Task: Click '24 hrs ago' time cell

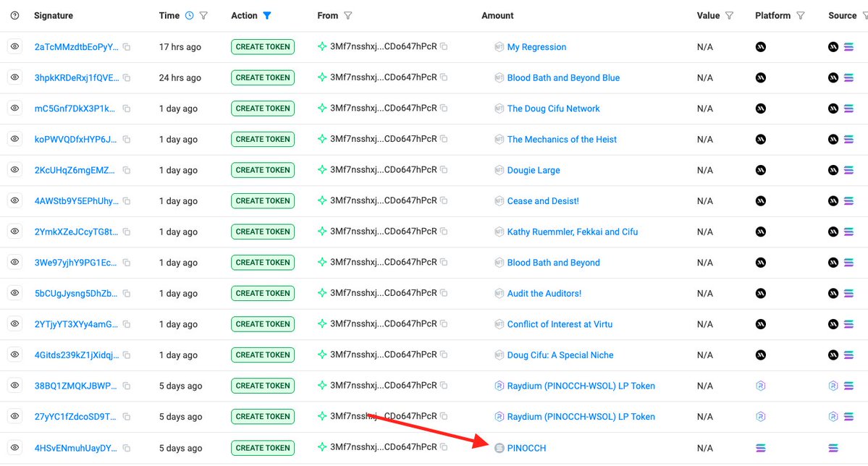Action: click(x=180, y=78)
